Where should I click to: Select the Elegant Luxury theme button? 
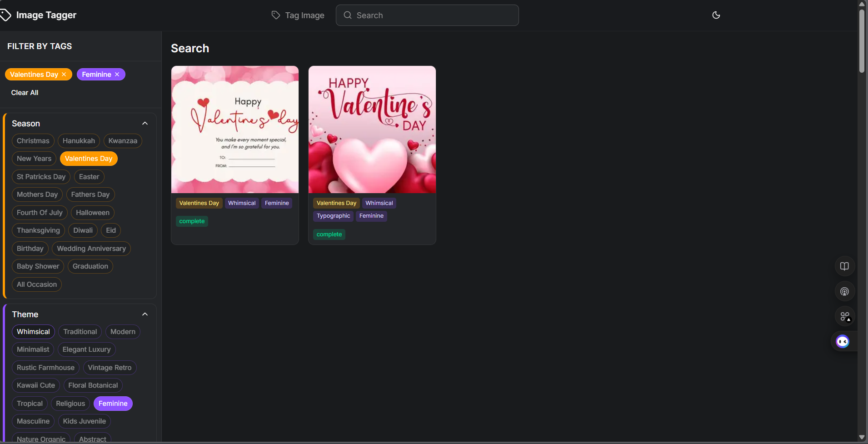click(86, 349)
